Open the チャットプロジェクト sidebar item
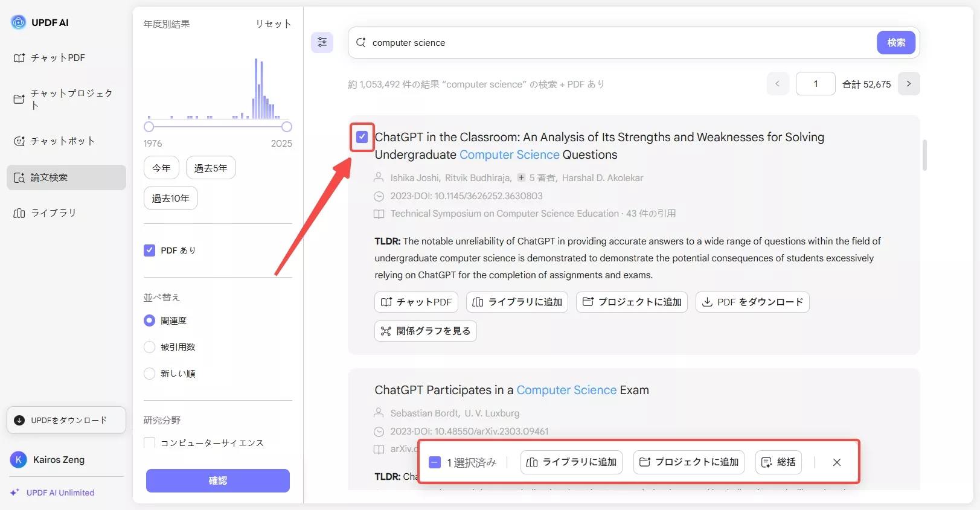980x510 pixels. [x=66, y=99]
